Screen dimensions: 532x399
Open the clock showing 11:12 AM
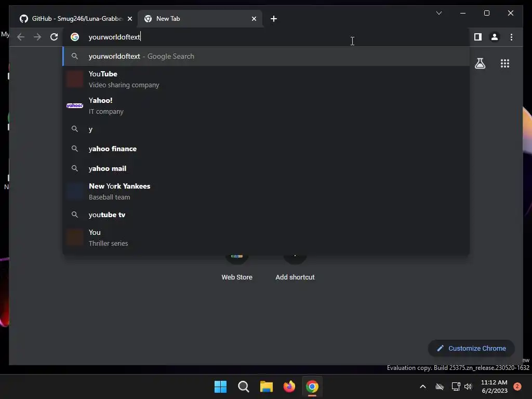coord(494,387)
